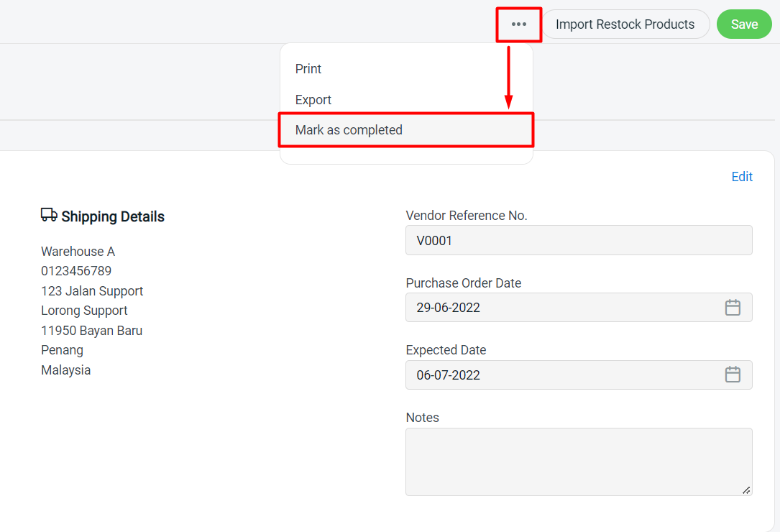Expand the date picker for 06-07-2022
The image size is (780, 532).
coord(733,375)
